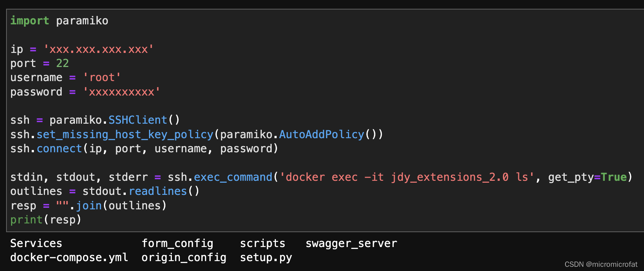Click 'setup.py' in the output

pyautogui.click(x=266, y=258)
